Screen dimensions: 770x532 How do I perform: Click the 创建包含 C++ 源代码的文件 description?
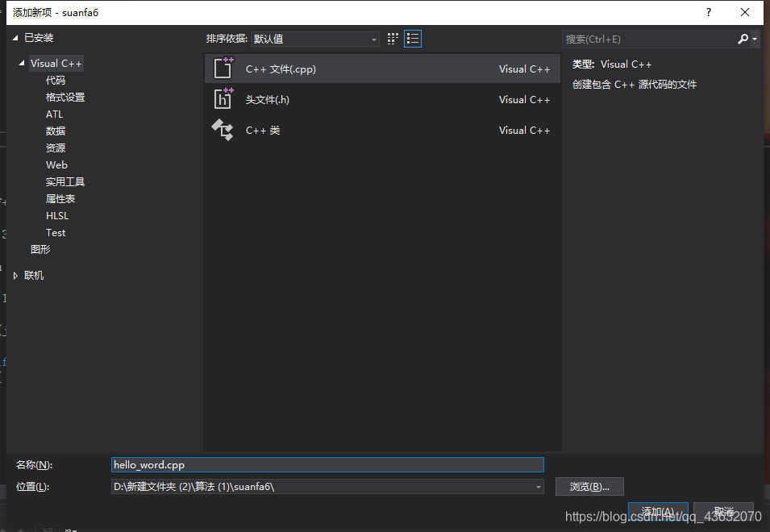[x=635, y=85]
